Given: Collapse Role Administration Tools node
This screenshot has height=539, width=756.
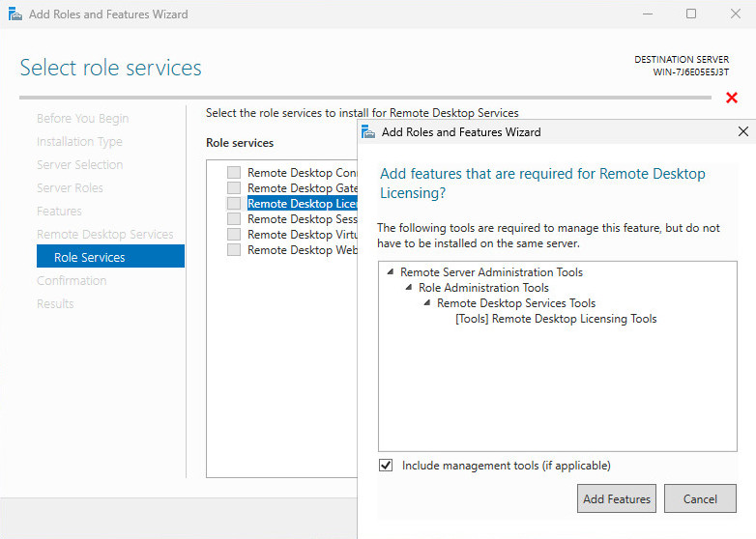Looking at the screenshot, I should (x=409, y=288).
